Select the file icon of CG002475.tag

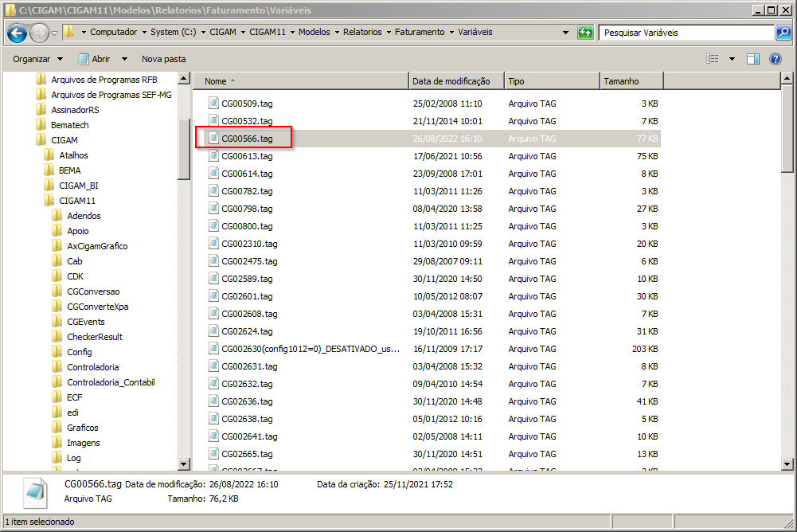(x=213, y=260)
